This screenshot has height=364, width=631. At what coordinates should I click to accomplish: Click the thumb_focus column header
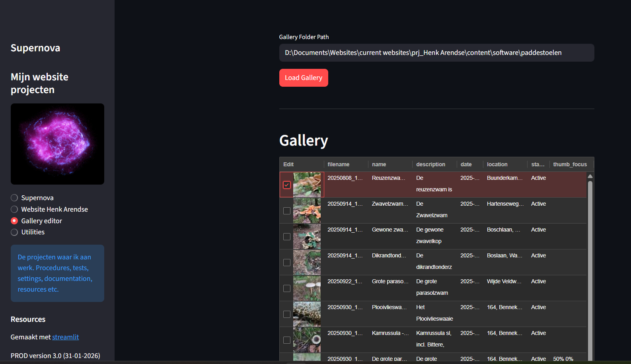(x=570, y=164)
